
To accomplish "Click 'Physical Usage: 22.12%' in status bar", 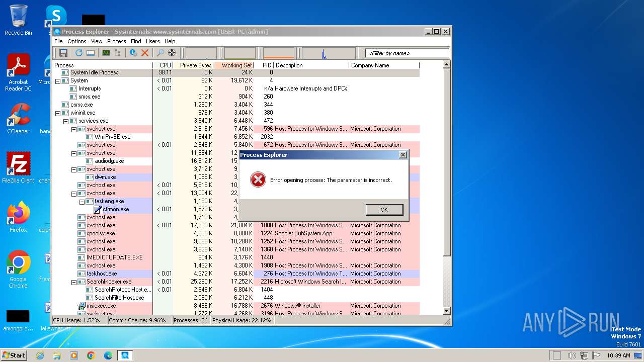I will coord(242,320).
